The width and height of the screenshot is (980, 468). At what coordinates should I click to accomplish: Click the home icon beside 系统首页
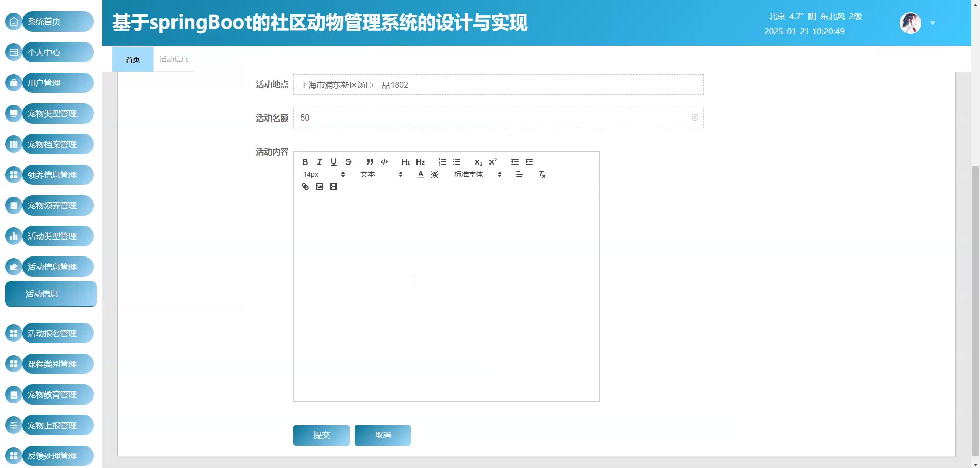pyautogui.click(x=14, y=21)
